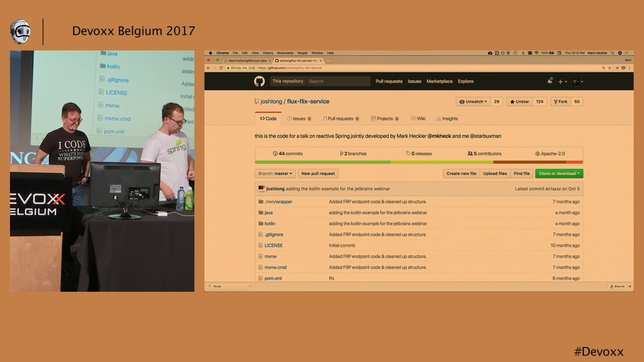The image size is (644, 362).
Task: Open the flux-flix-service repository link
Action: click(308, 102)
